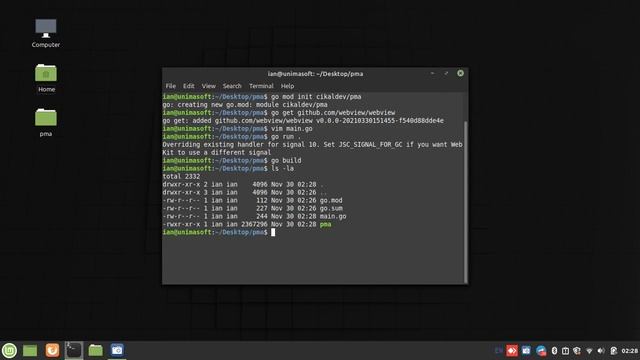Click the power manager tray icon
640x360 pixels.
coord(613,351)
